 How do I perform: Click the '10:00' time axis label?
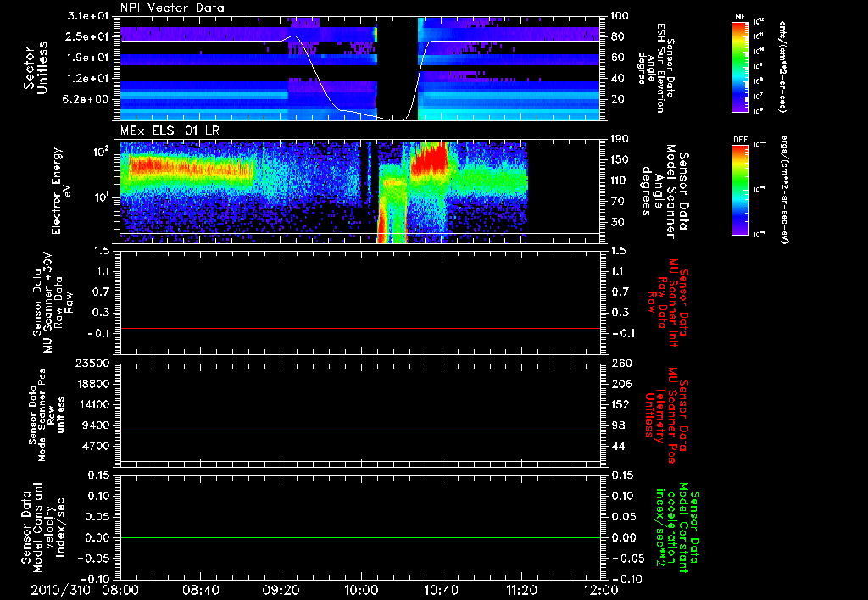click(x=361, y=590)
